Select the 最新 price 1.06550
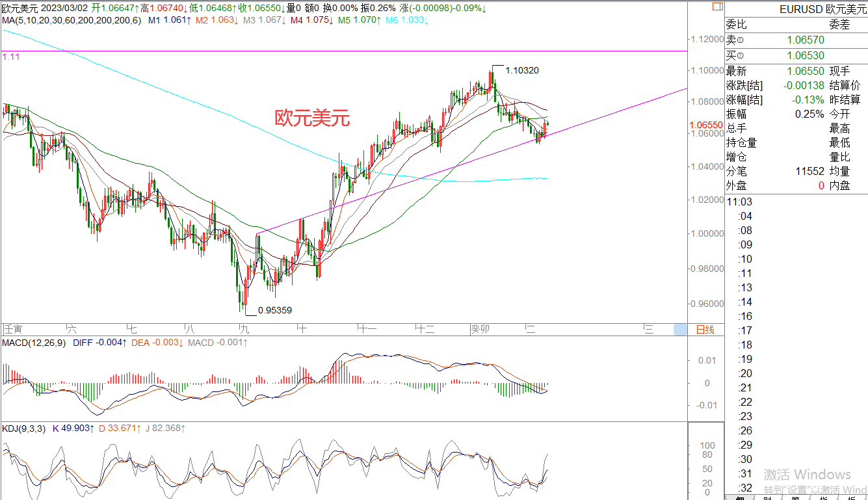The height and width of the screenshot is (500, 868). coord(805,72)
